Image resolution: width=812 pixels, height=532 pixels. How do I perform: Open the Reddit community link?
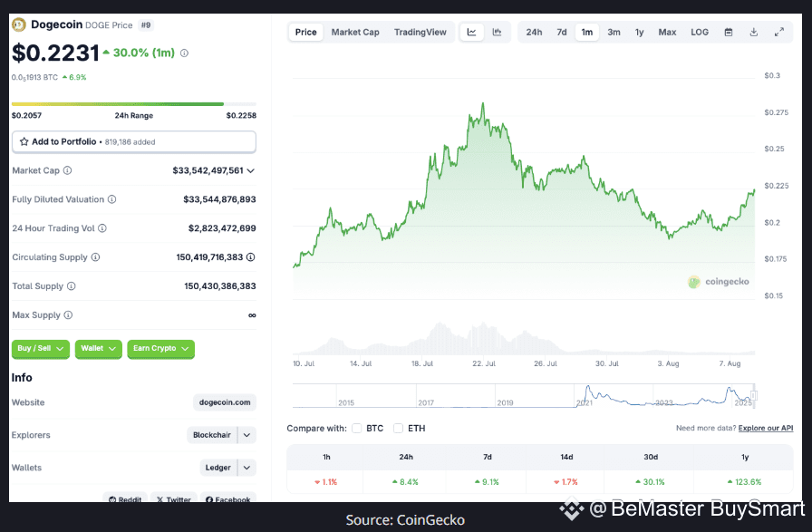click(x=125, y=498)
